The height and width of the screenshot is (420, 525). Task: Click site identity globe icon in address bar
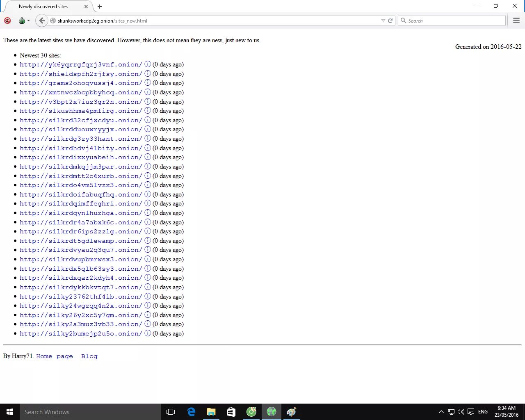tap(53, 21)
